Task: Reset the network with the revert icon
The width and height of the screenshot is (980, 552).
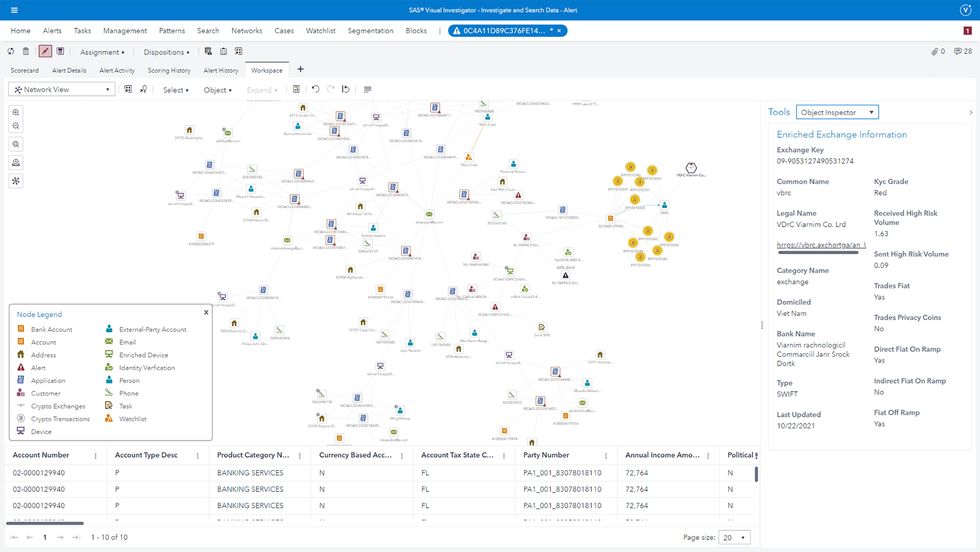Action: point(346,89)
